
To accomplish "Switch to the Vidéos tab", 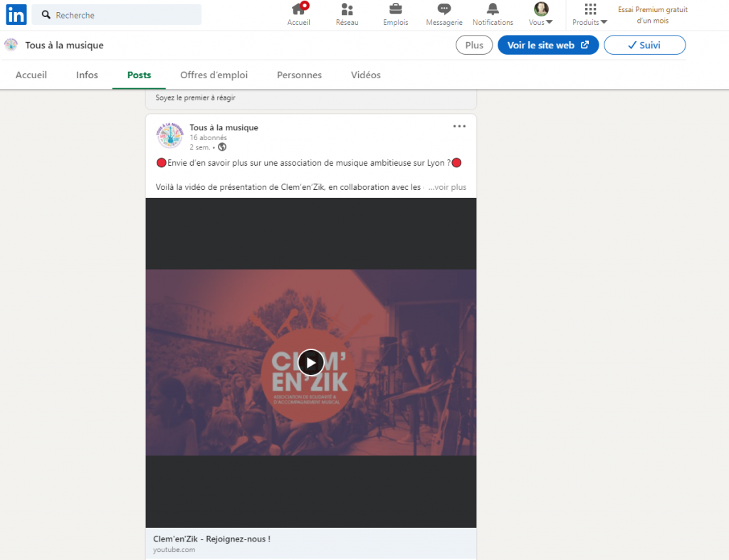I will point(365,75).
